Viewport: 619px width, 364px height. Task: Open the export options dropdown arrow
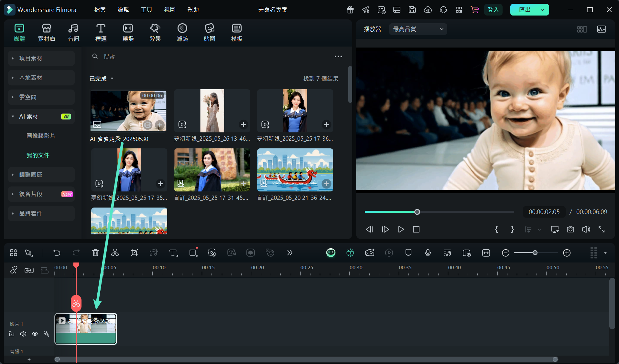point(542,10)
